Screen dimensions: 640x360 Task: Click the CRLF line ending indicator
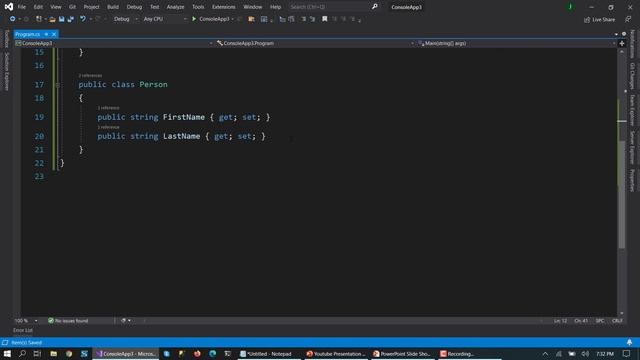[x=617, y=321]
